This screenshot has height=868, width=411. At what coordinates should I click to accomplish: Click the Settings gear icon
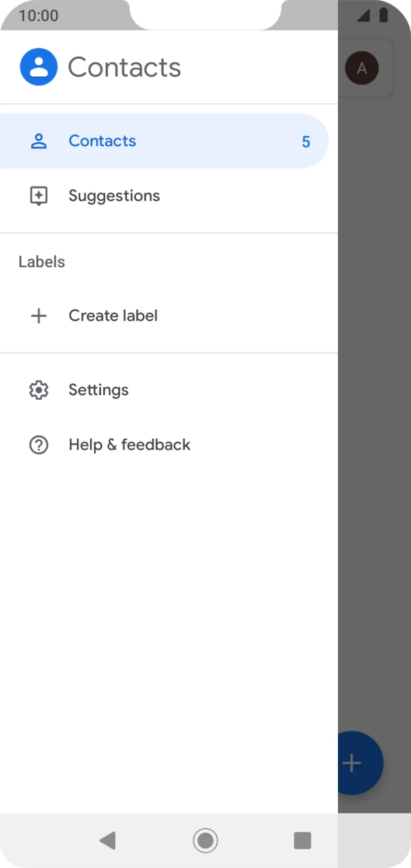tap(39, 390)
